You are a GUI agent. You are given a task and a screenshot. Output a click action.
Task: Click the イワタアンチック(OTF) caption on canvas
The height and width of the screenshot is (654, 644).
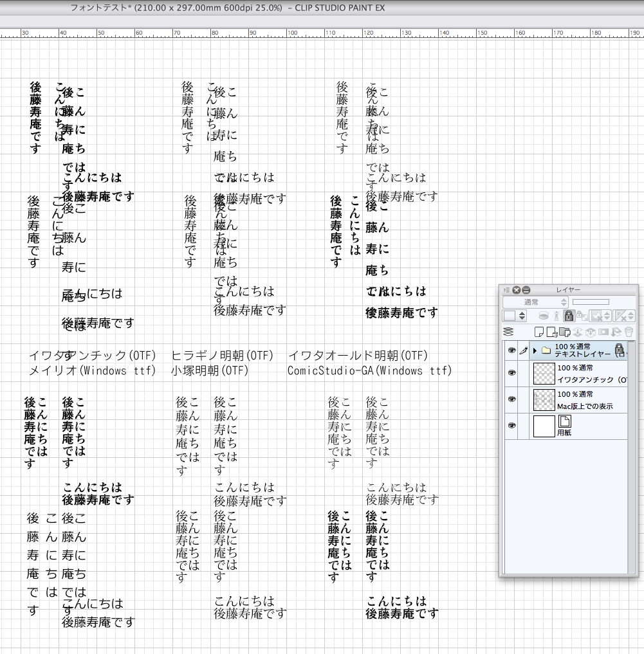pyautogui.click(x=92, y=356)
